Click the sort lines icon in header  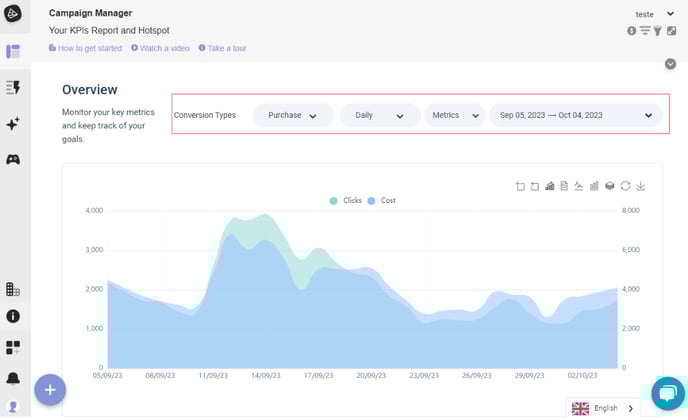tap(645, 30)
